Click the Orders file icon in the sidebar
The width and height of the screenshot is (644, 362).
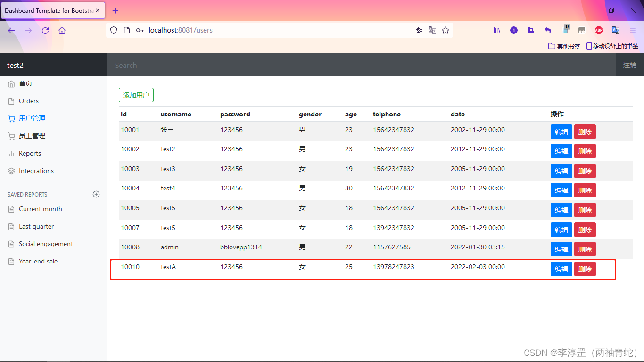(x=11, y=101)
